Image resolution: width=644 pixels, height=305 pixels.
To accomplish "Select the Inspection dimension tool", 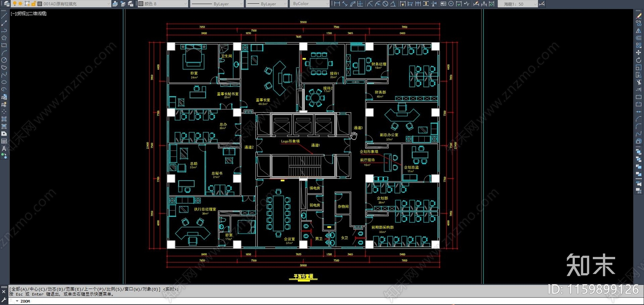I will [458, 4].
